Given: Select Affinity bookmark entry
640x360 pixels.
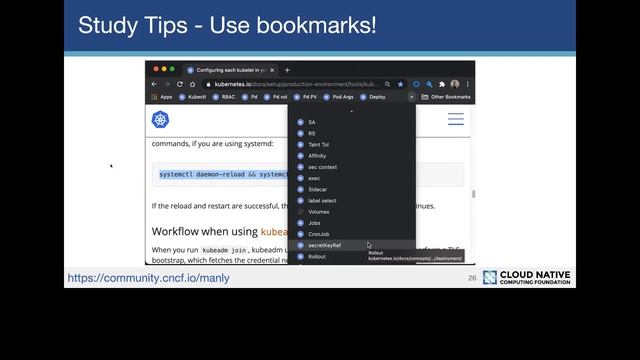Looking at the screenshot, I should pos(351,156).
